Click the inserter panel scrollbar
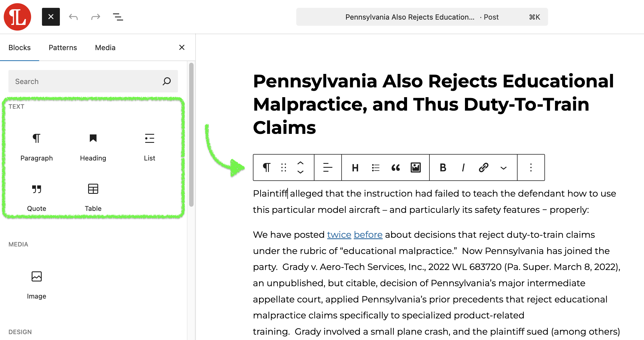This screenshot has height=340, width=644. coord(191,134)
